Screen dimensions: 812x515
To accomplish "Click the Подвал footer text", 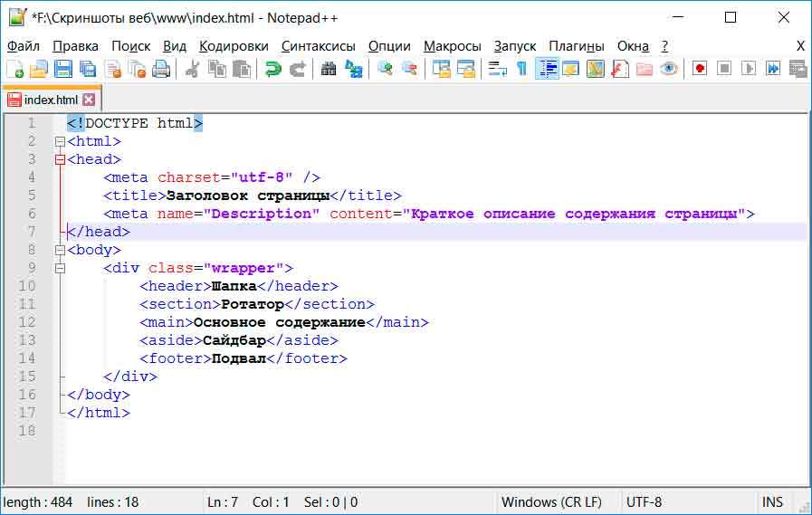I will [239, 358].
